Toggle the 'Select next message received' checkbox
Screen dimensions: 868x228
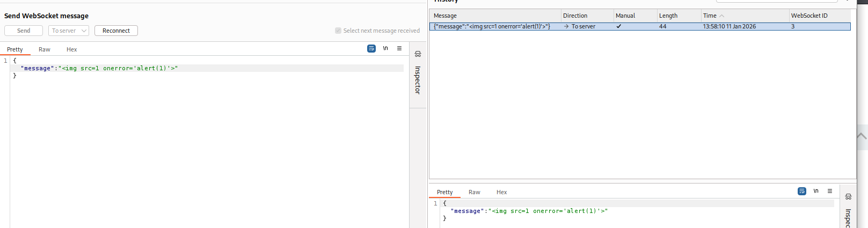[x=338, y=31]
